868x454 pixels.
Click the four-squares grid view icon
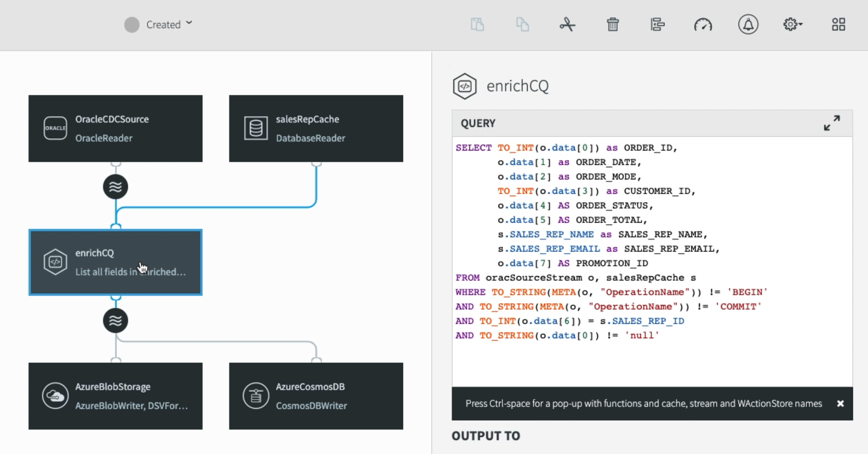[x=839, y=24]
